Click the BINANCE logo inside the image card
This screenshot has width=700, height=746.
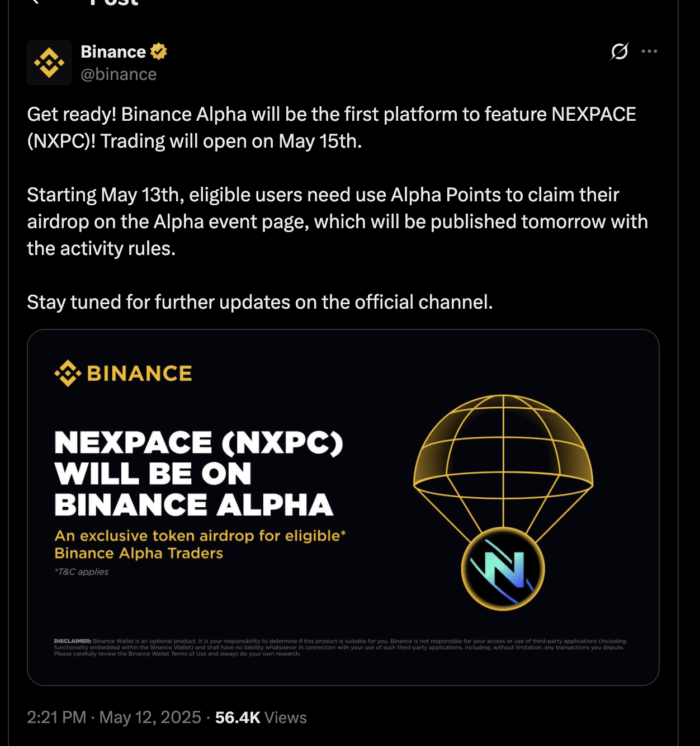(123, 373)
